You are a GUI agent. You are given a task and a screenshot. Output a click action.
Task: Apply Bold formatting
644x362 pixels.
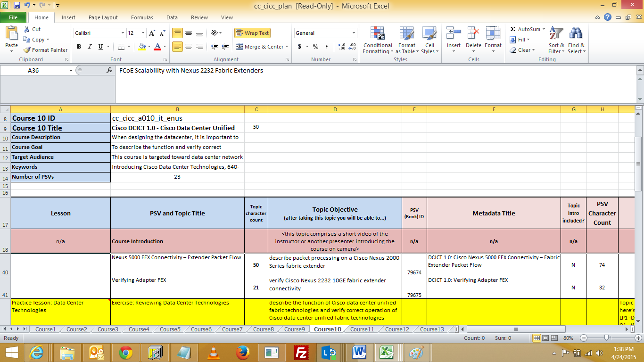pos(79,47)
